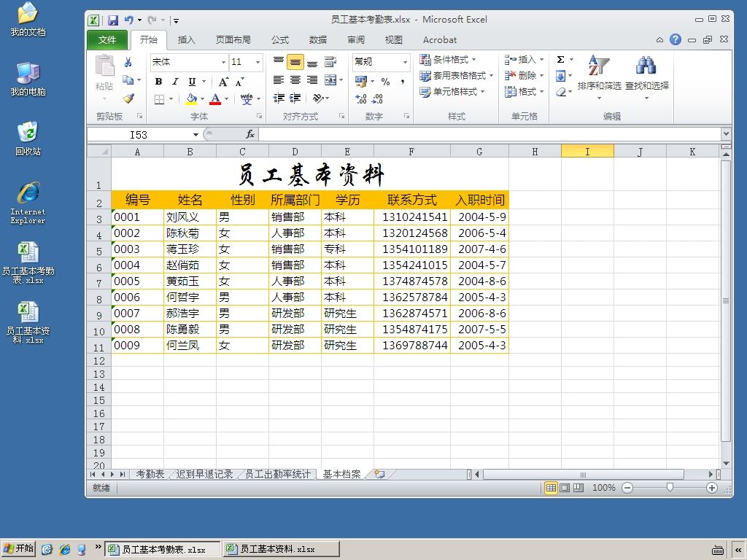Open the borders dropdown arrow
747x560 pixels.
(x=171, y=99)
